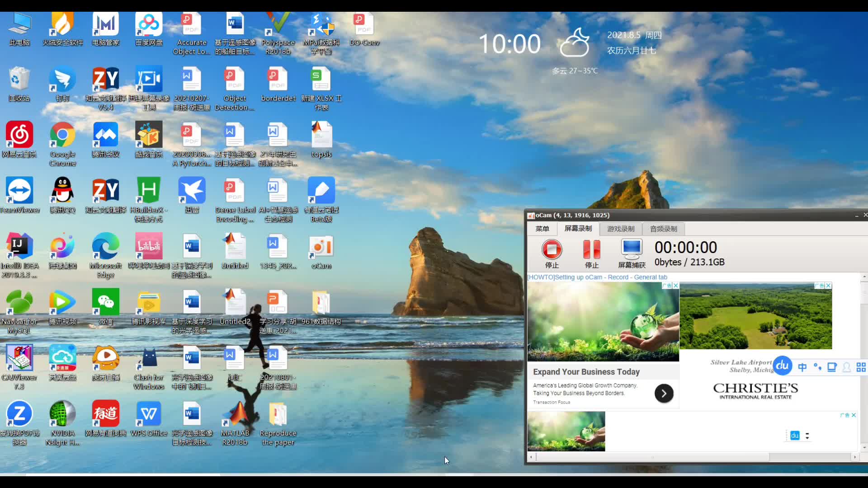The width and height of the screenshot is (868, 488).
Task: Click the arrow button on Expand Your Business ad
Action: click(664, 394)
